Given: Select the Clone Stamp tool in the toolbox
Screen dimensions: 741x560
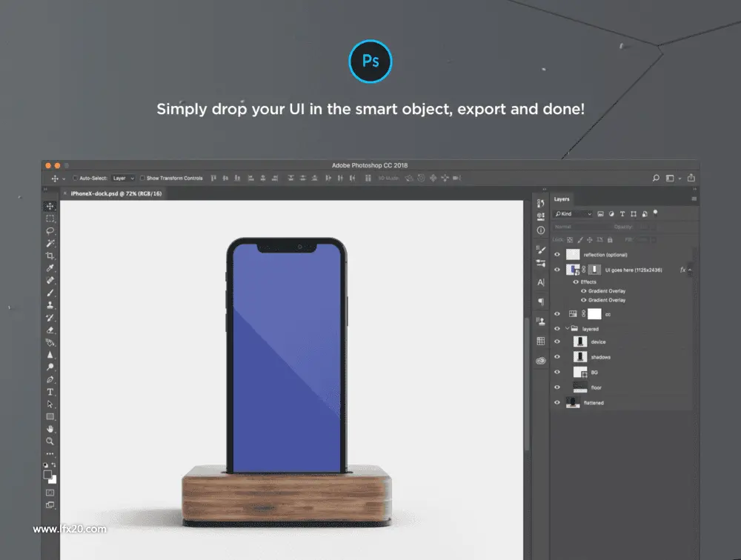Looking at the screenshot, I should click(x=50, y=304).
